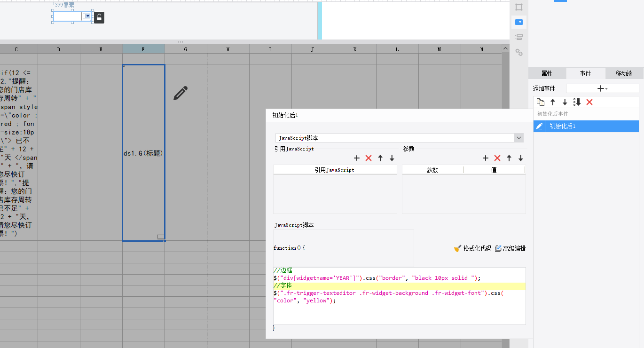Delete selected parameter with red X

click(x=497, y=158)
